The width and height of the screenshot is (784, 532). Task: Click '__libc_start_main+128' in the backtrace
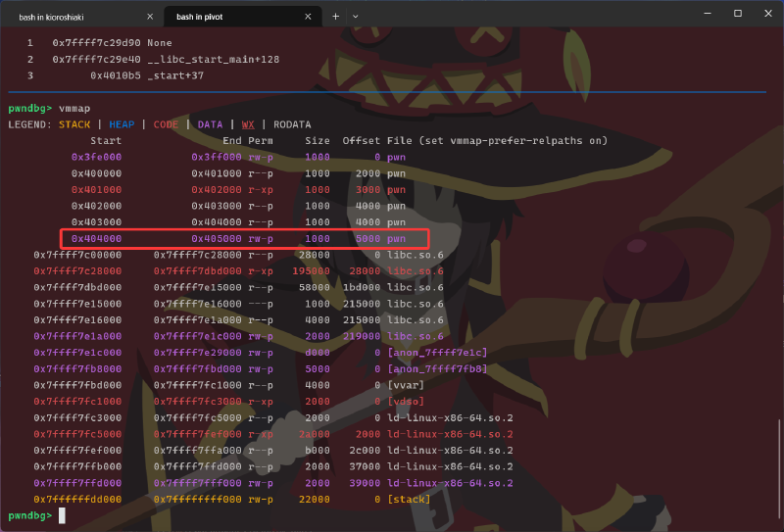[x=213, y=60]
